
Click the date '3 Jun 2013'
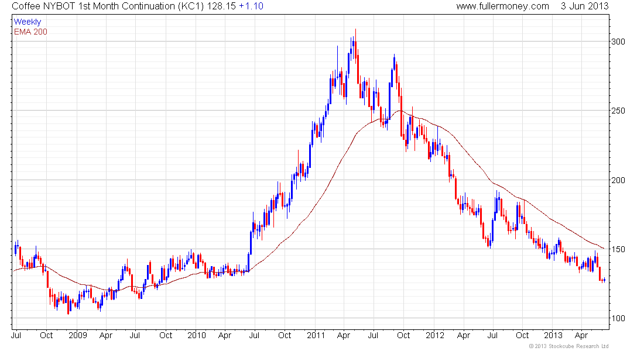click(584, 6)
